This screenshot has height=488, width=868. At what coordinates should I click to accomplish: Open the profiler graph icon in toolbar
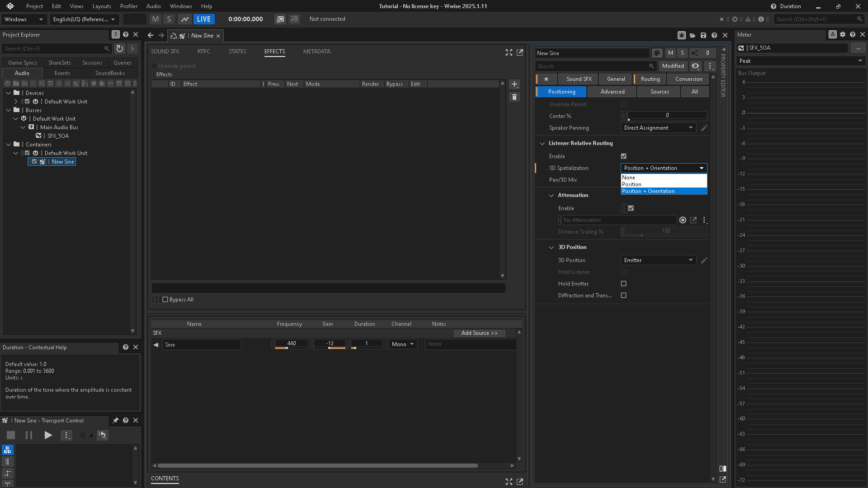click(x=184, y=19)
